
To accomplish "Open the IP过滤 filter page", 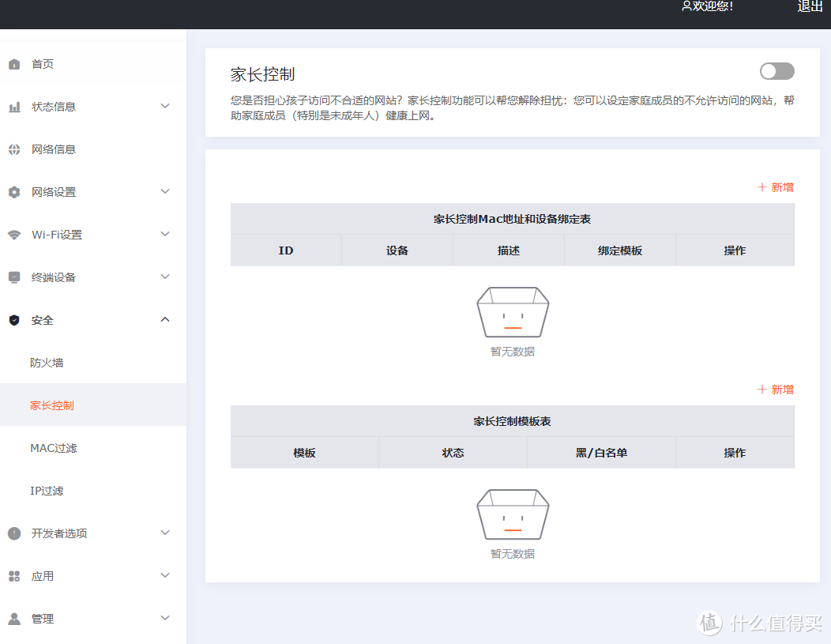I will coord(46,490).
